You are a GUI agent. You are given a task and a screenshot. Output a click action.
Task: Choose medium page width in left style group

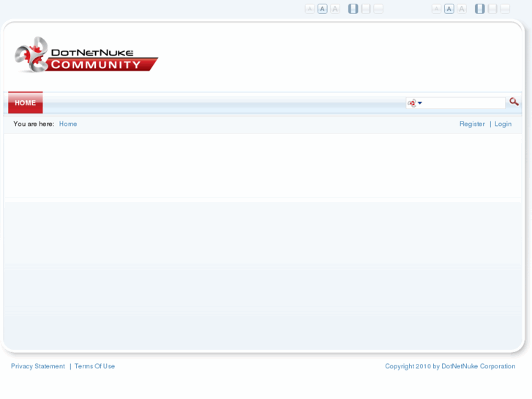tap(366, 9)
